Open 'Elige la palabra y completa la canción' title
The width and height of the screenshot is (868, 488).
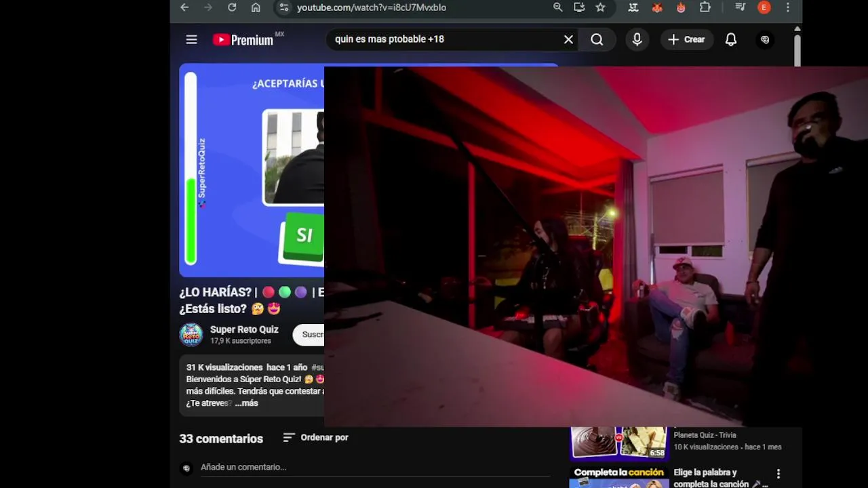point(719,478)
